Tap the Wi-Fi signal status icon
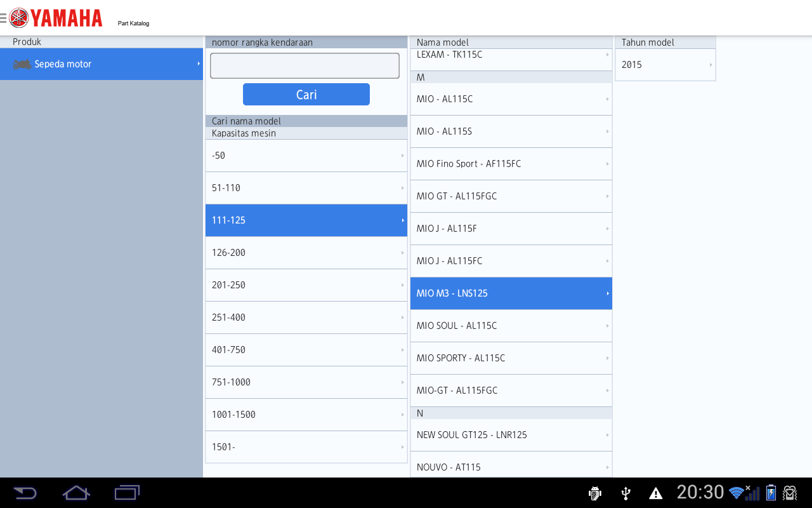The image size is (812, 508). pos(737,493)
